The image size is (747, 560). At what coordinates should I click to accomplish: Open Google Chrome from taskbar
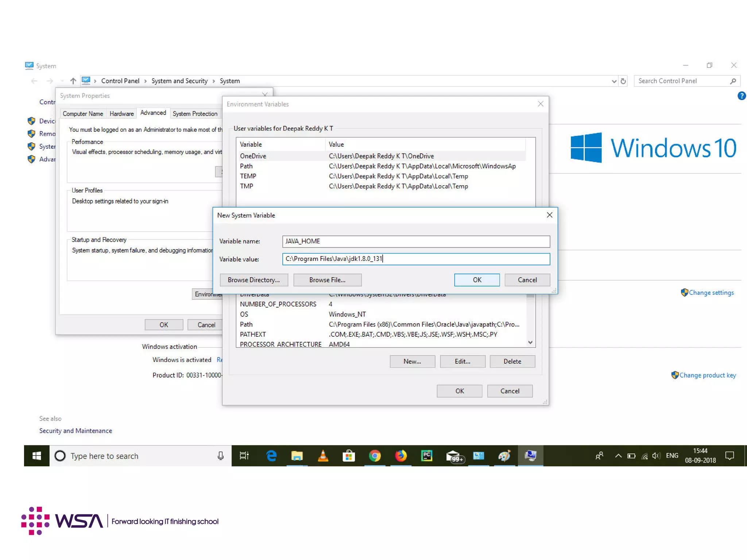(375, 456)
